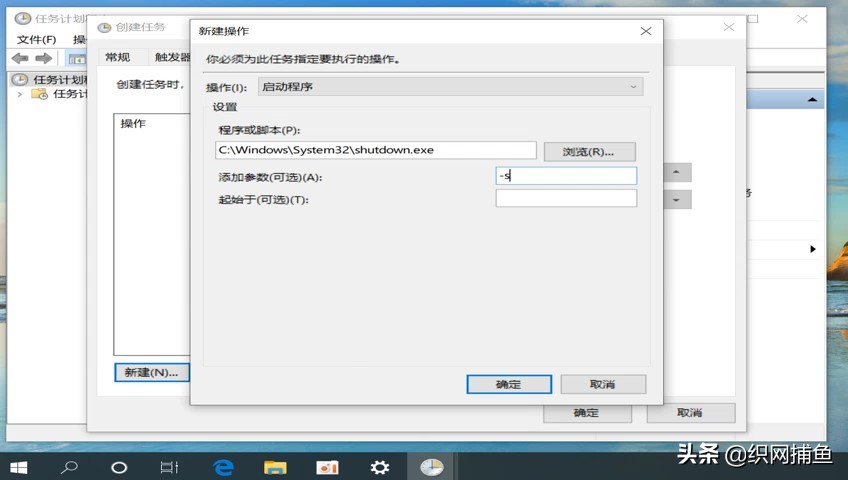Click the forward arrow in Task Scheduler toolbar

(x=44, y=58)
